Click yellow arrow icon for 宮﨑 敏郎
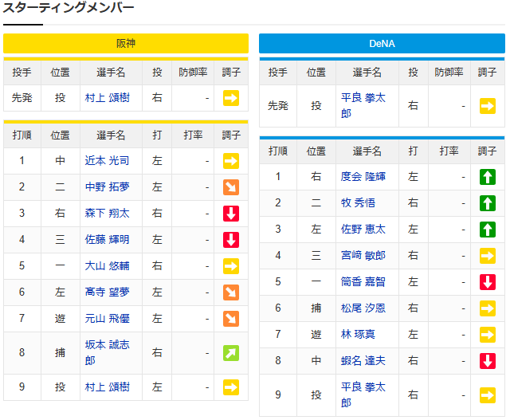 [x=488, y=256]
